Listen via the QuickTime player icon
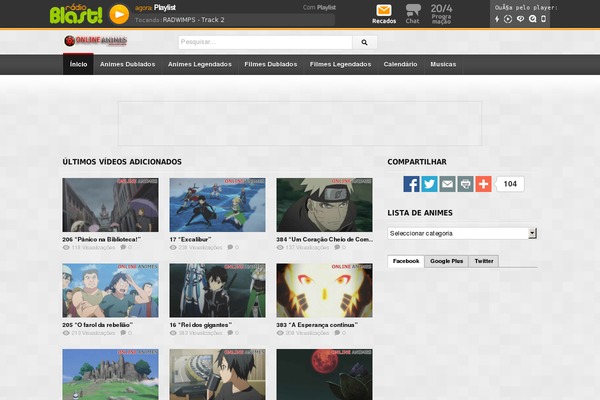 tap(532, 19)
